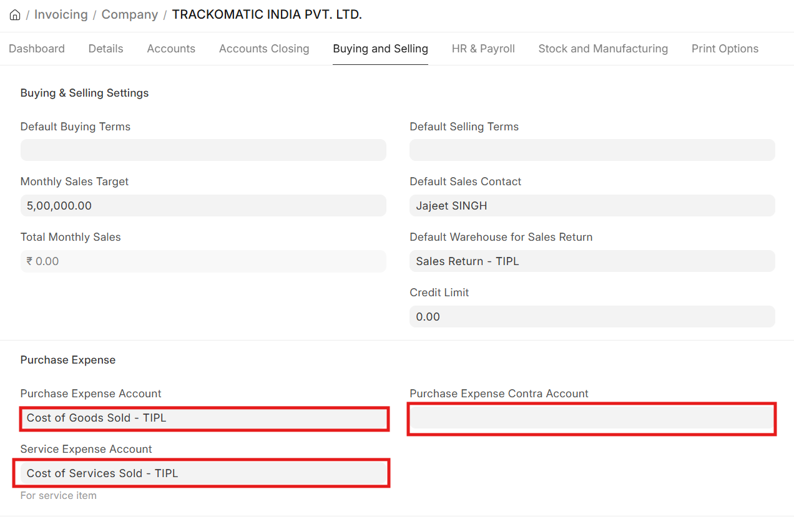Click the Buying and Selling tab
794x532 pixels.
(x=380, y=49)
